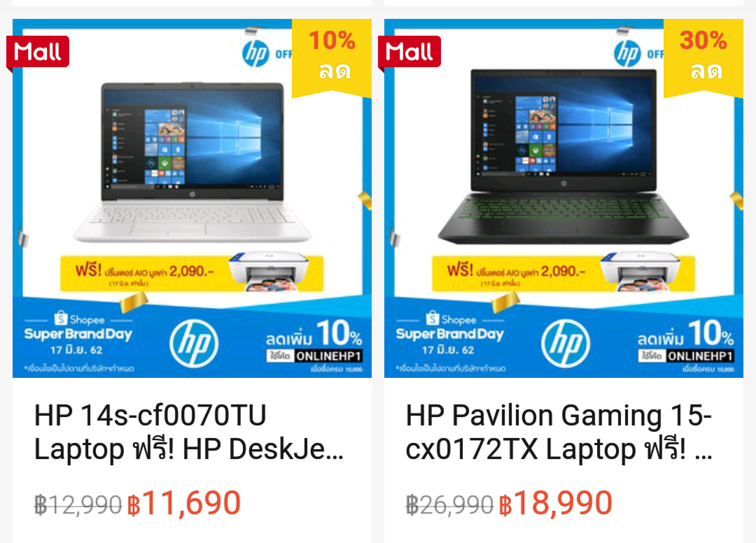Click the Shopee Super Brand Day logo on left card
The image size is (756, 543).
pyautogui.click(x=78, y=334)
